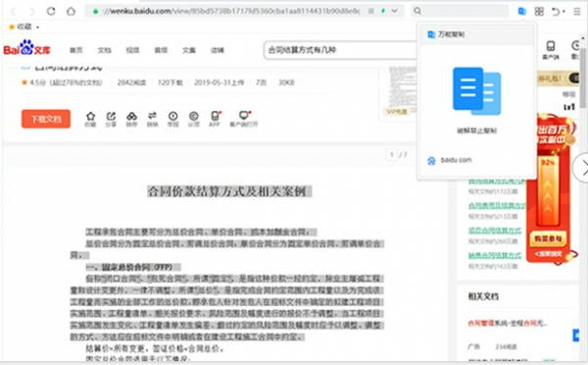The width and height of the screenshot is (588, 365).
Task: Open the third green related document link
Action: 495,231
